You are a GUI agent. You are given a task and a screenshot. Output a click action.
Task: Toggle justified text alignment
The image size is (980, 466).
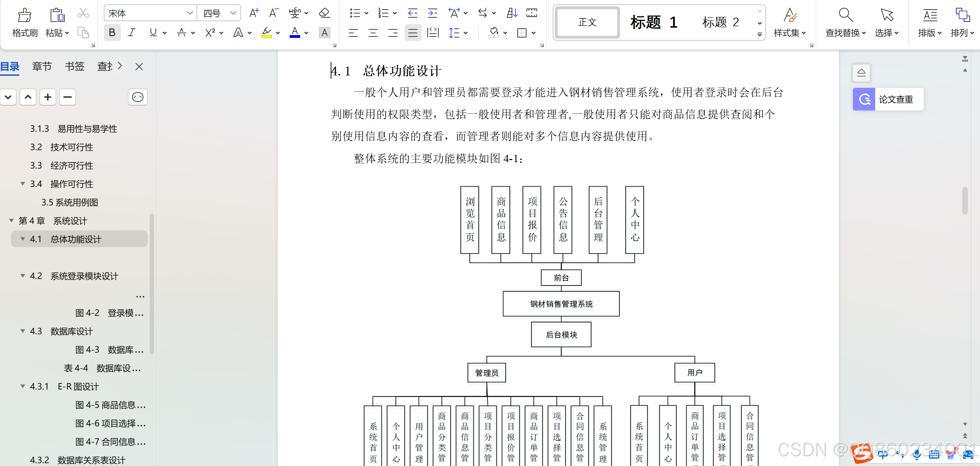[x=412, y=33]
